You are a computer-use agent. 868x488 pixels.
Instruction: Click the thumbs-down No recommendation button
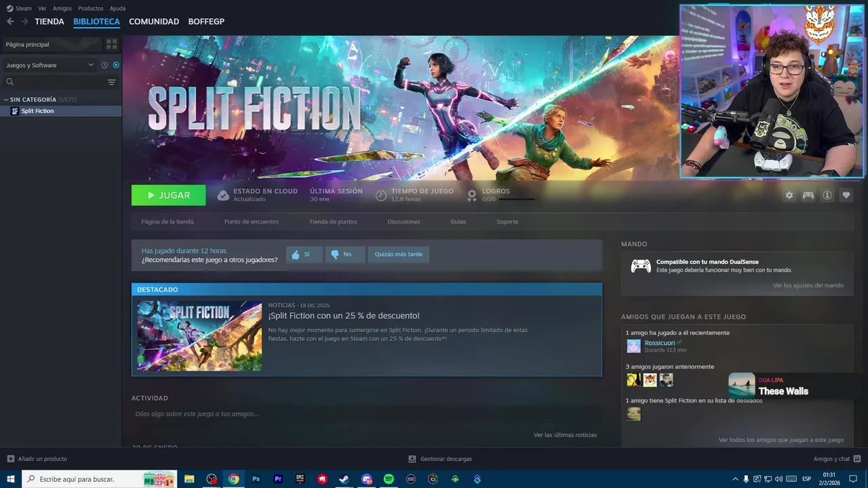[x=344, y=255]
